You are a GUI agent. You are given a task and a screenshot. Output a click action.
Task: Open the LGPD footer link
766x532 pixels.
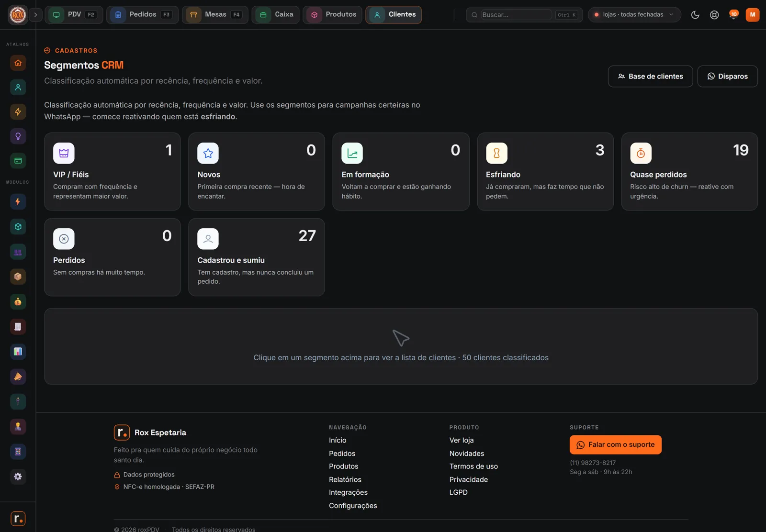(458, 493)
